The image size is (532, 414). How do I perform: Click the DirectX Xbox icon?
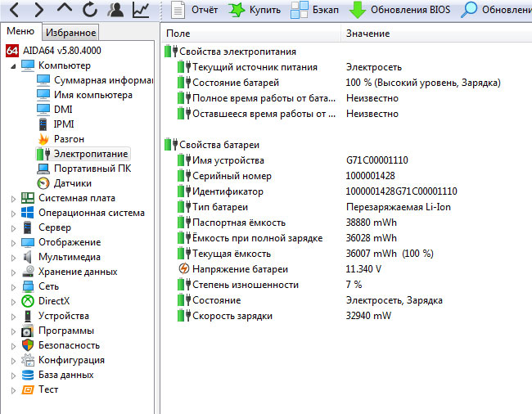coord(28,301)
